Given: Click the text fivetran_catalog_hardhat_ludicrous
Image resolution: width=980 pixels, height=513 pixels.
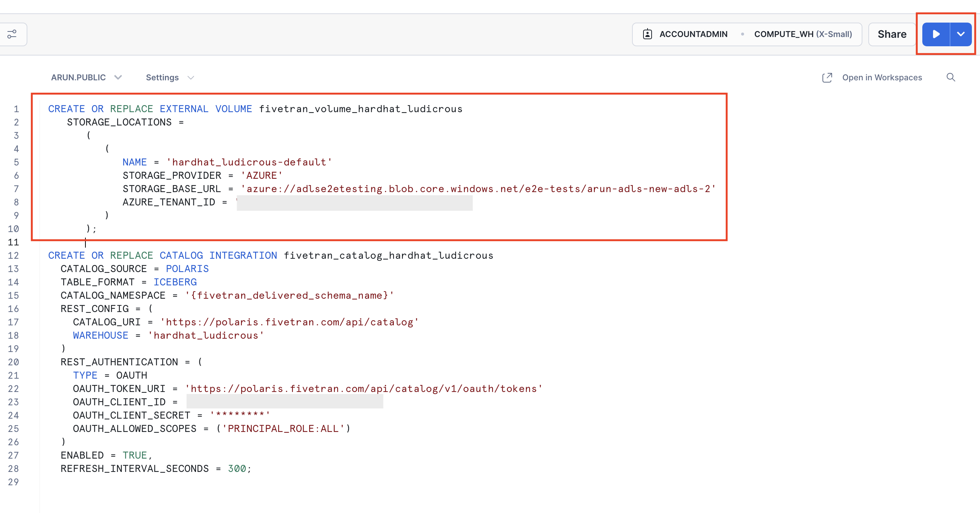Looking at the screenshot, I should click(x=388, y=255).
